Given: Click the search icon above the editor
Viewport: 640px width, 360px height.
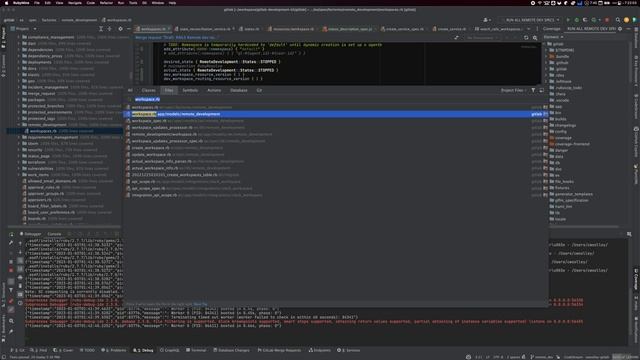Looking at the screenshot, I should tap(535, 38).
